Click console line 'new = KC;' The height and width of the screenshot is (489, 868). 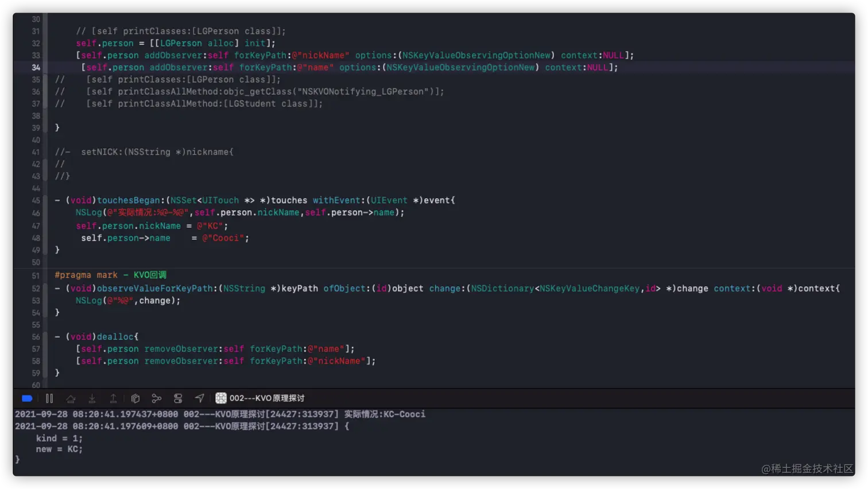coord(59,449)
